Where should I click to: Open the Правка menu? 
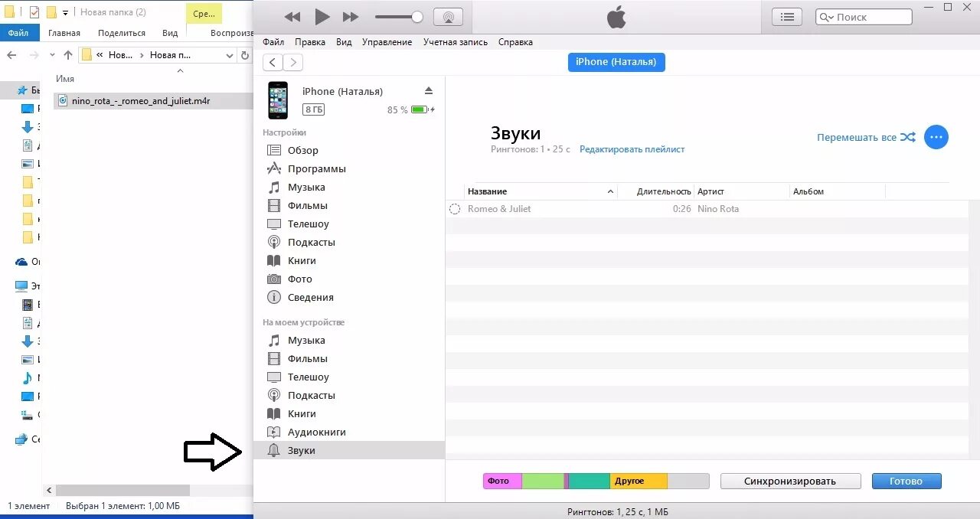point(310,42)
